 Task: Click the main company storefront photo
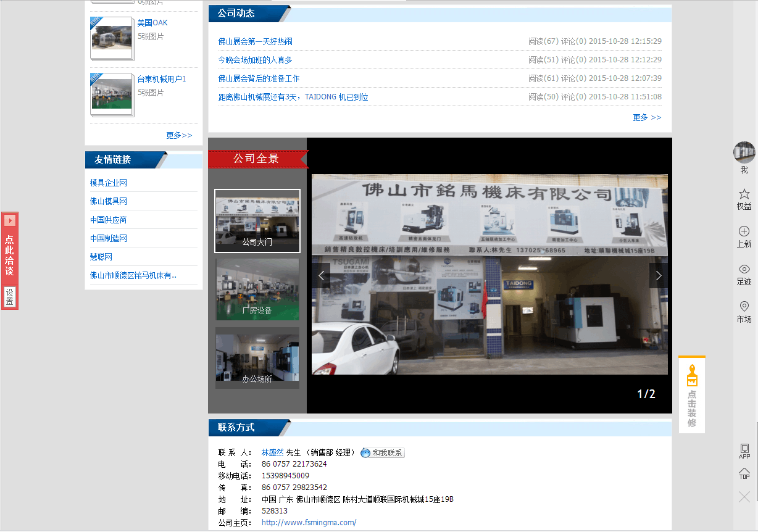pos(489,274)
